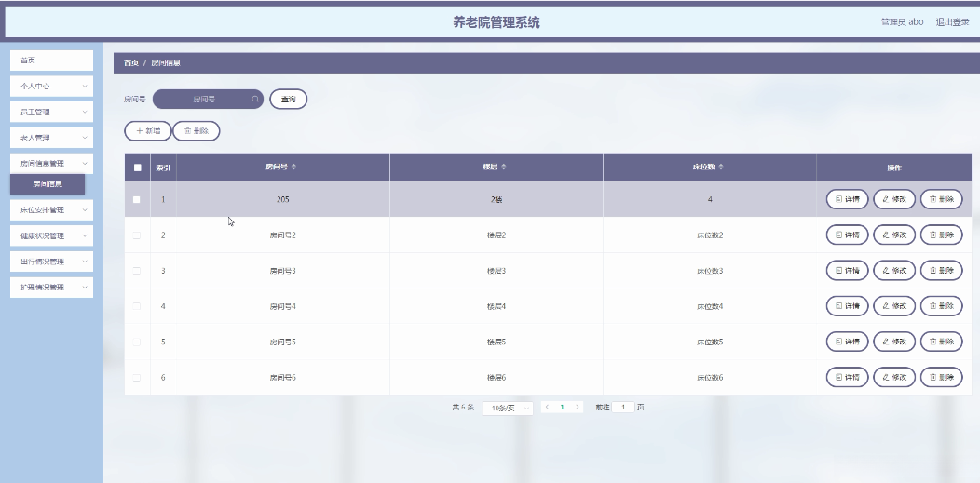Viewport: 980px width, 483px height.
Task: Go to next page with right arrow
Action: [577, 408]
